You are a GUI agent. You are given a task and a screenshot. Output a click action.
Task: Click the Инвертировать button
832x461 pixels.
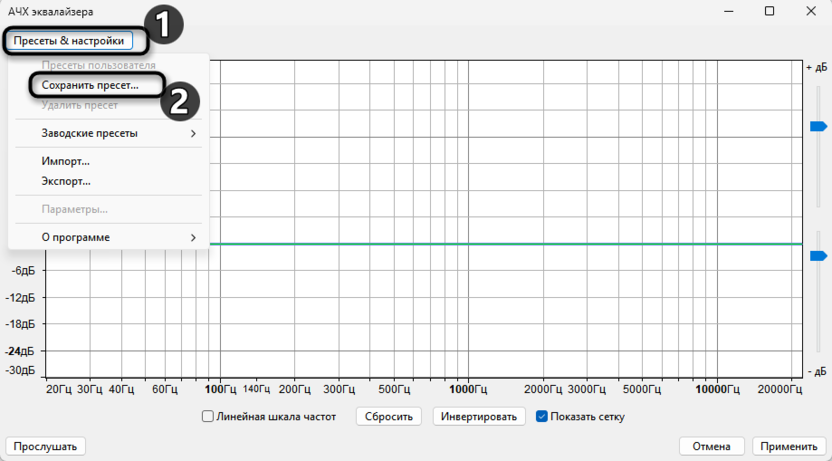point(479,416)
